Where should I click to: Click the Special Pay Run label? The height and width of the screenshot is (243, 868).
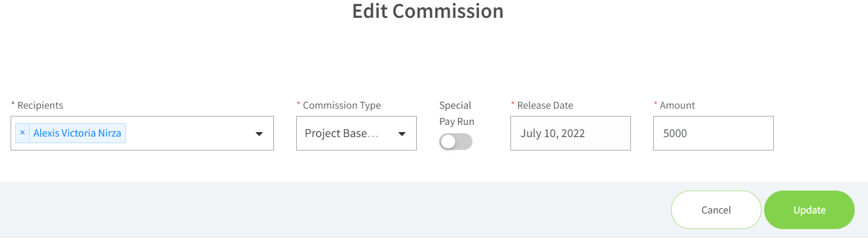point(456,113)
